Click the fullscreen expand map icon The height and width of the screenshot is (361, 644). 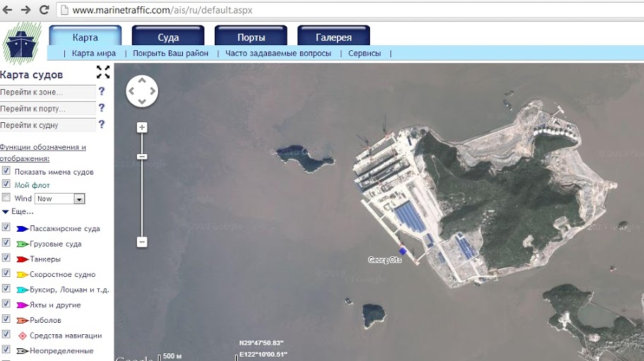click(103, 72)
